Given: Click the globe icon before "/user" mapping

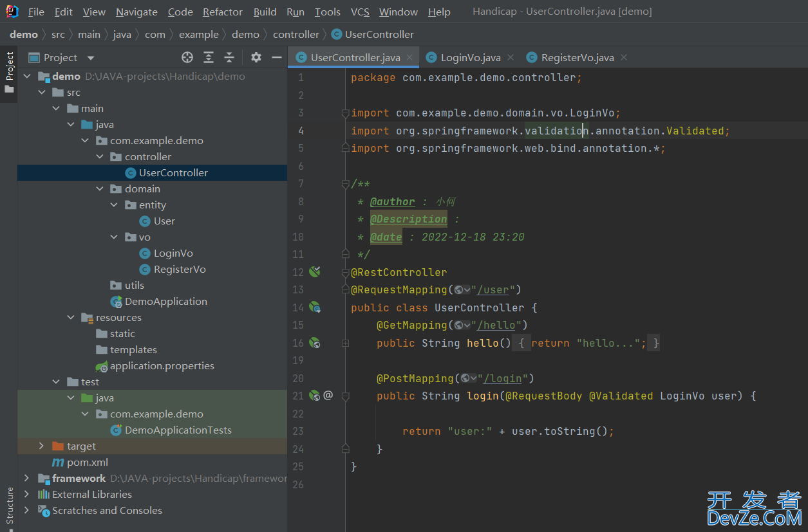Looking at the screenshot, I should point(458,290).
